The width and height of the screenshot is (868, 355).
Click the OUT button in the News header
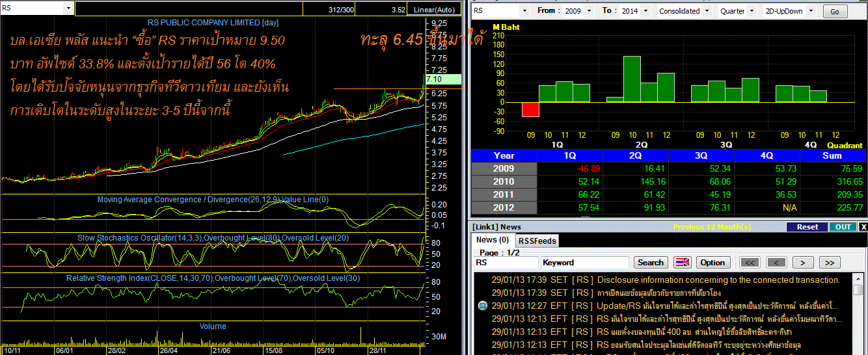pos(843,227)
